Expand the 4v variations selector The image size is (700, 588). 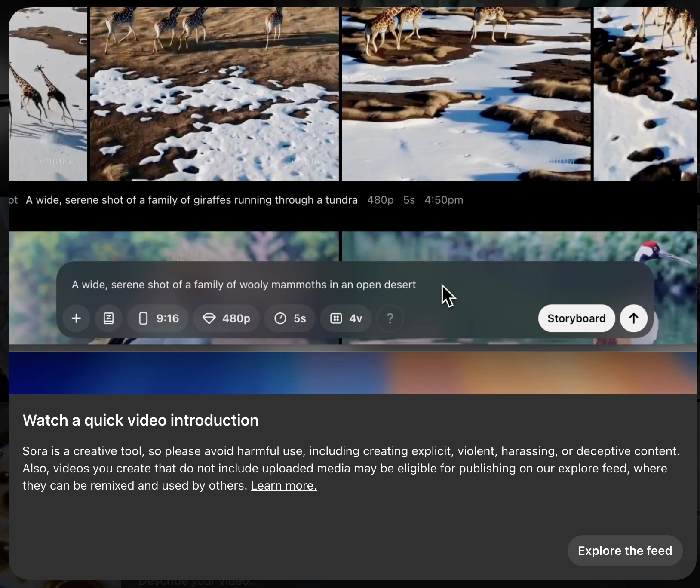point(346,318)
